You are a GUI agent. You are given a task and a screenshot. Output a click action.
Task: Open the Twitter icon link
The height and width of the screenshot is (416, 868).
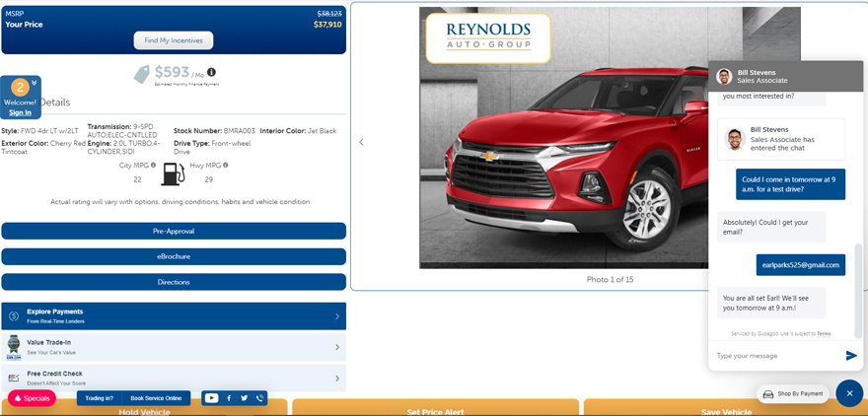245,398
